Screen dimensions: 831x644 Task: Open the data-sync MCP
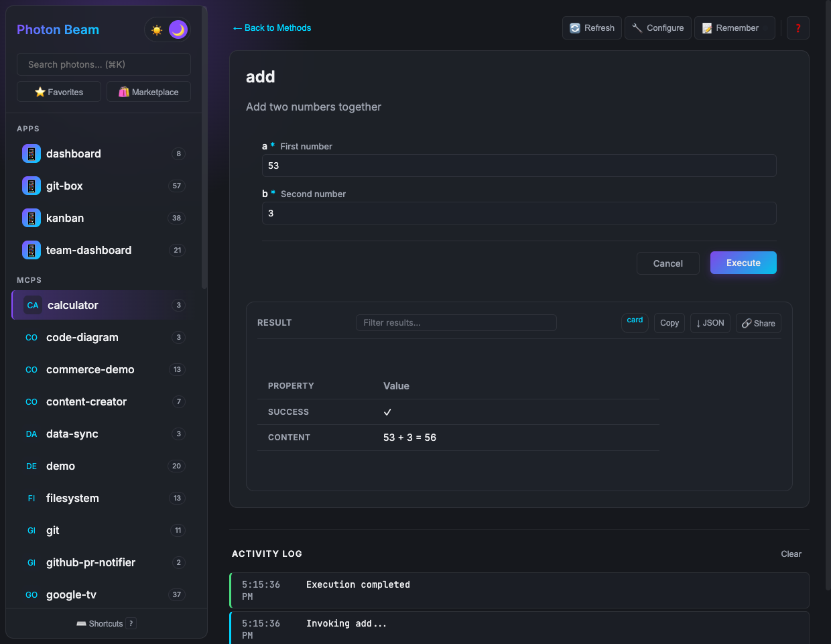pyautogui.click(x=104, y=434)
